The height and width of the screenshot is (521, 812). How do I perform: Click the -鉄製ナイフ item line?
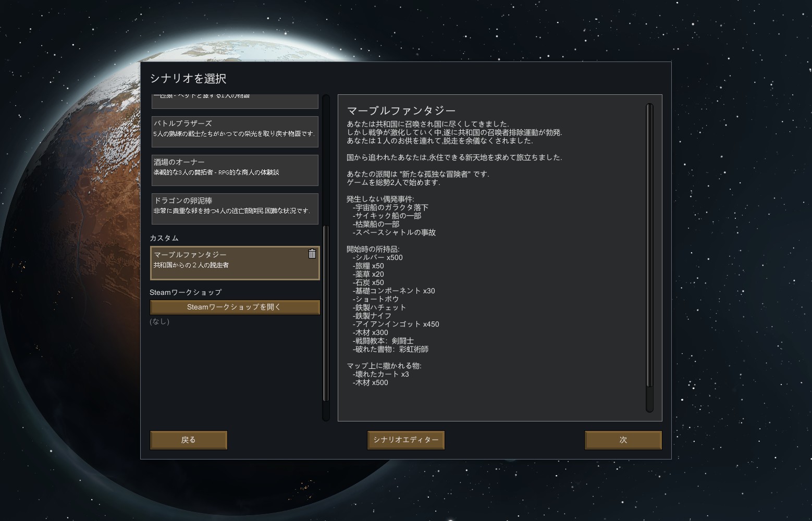click(372, 316)
